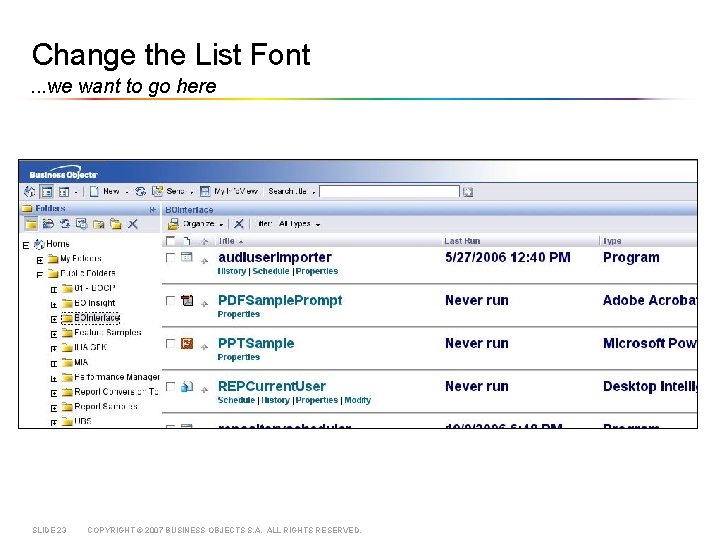Click the search go icon beside search field
Screen dimensions: 720x540
467,192
